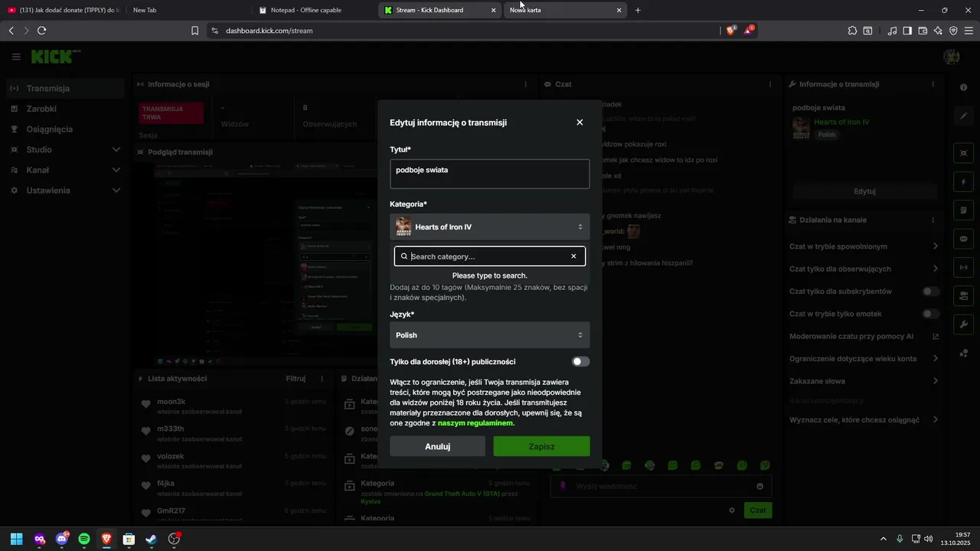Open Moderowanie czatu przy pomocy AI external link
The image size is (980, 551).
(936, 336)
